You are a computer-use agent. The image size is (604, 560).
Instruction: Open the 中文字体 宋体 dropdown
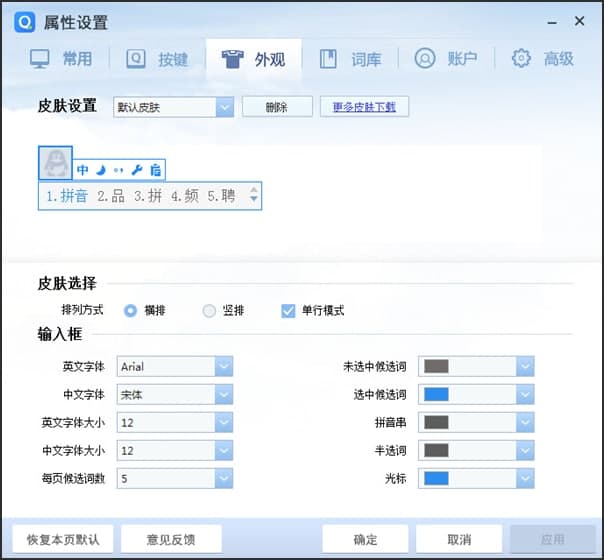click(x=224, y=394)
